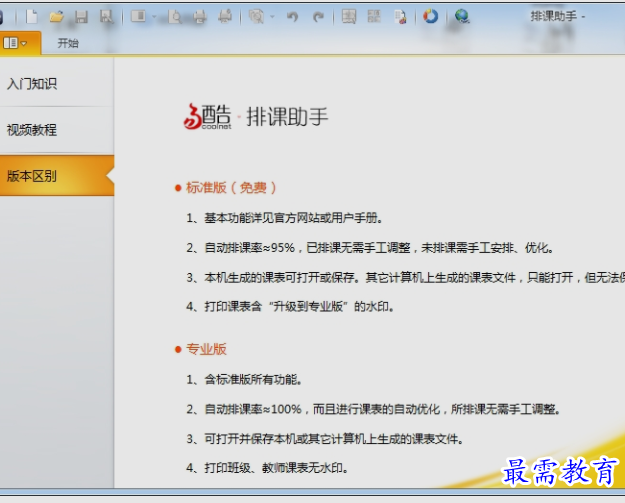Click line 本机生成的课表可打开或保存

point(405,277)
